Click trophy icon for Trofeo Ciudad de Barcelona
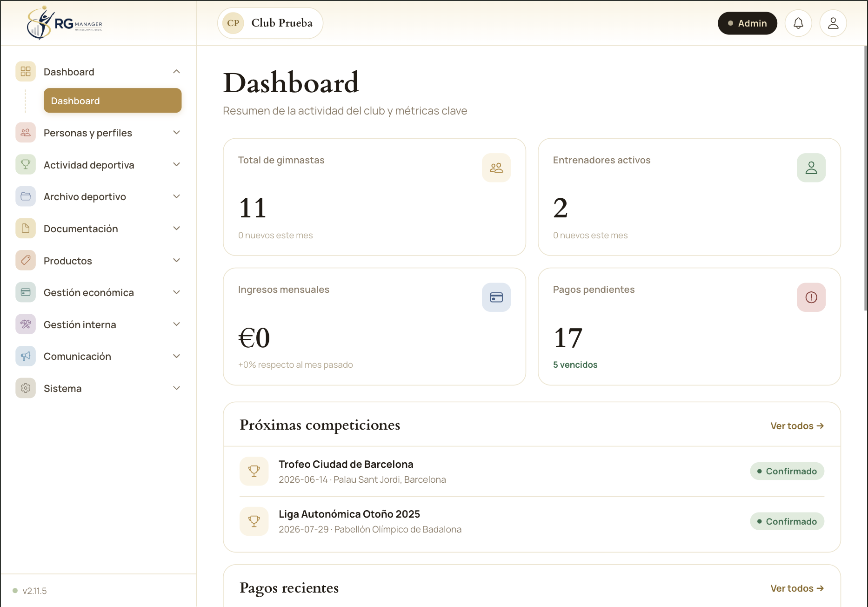The height and width of the screenshot is (607, 868). pos(254,471)
